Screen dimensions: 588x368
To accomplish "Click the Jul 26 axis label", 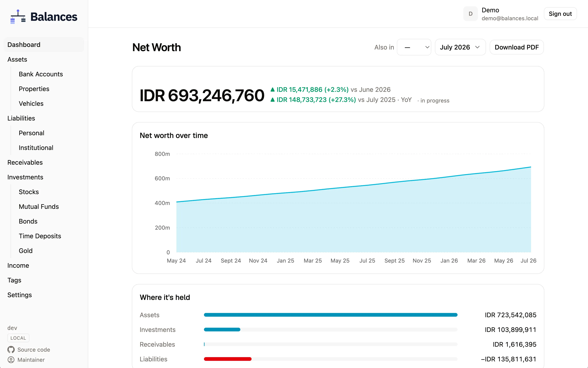I will 528,261.
